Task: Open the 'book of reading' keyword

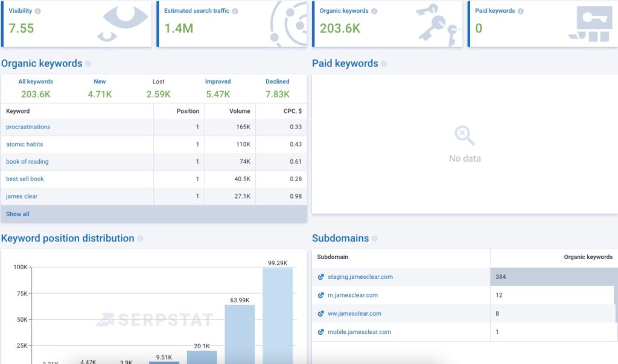Action: coord(27,162)
